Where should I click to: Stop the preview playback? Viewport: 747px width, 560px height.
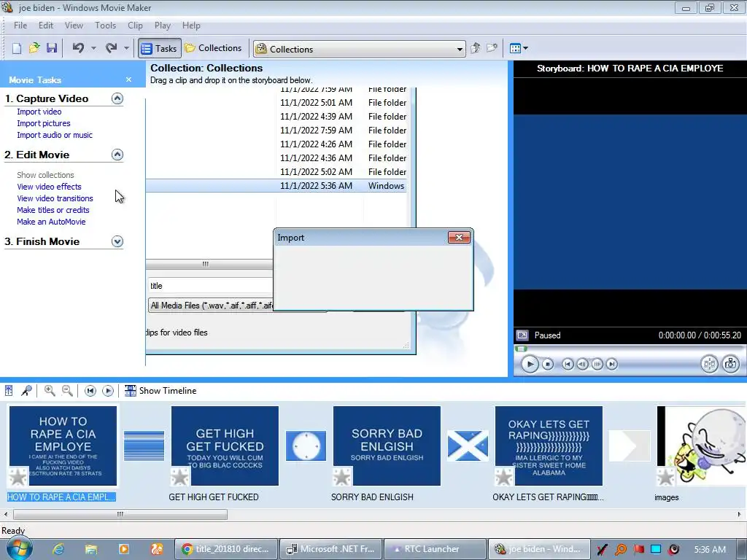[548, 365]
